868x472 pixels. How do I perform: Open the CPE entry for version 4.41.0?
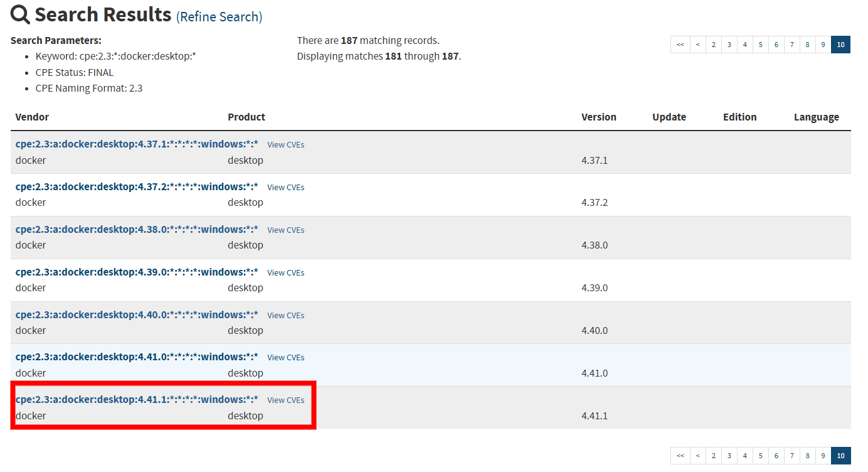[136, 357]
